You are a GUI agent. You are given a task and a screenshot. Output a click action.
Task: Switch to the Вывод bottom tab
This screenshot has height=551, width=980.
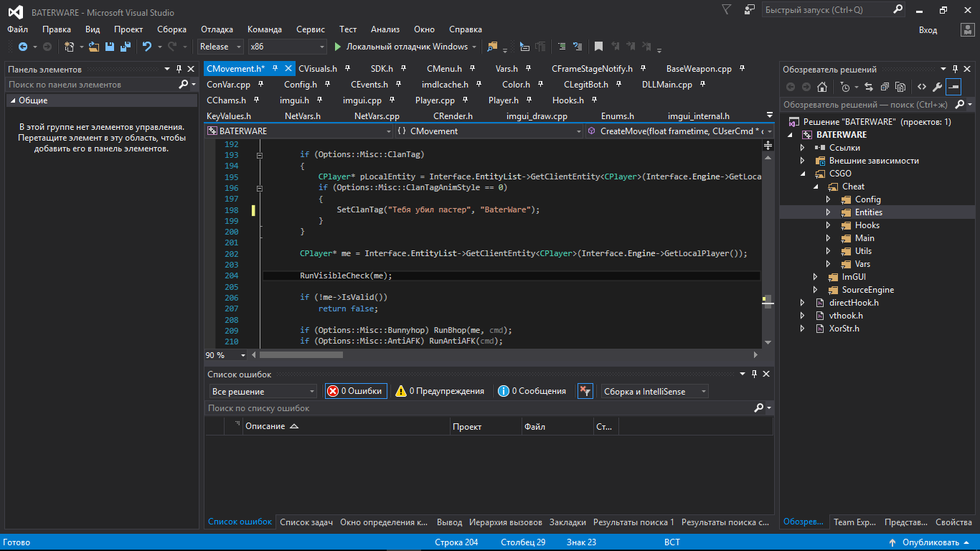(449, 522)
